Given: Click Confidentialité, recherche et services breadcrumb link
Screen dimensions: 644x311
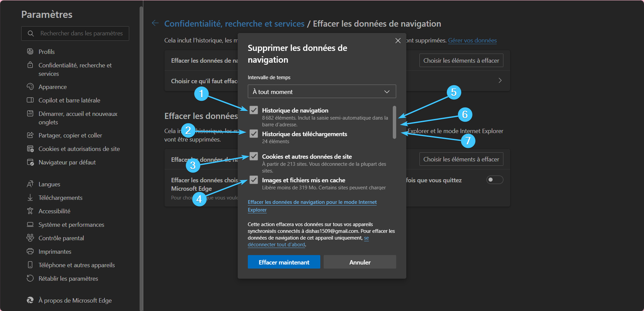Looking at the screenshot, I should pos(234,24).
